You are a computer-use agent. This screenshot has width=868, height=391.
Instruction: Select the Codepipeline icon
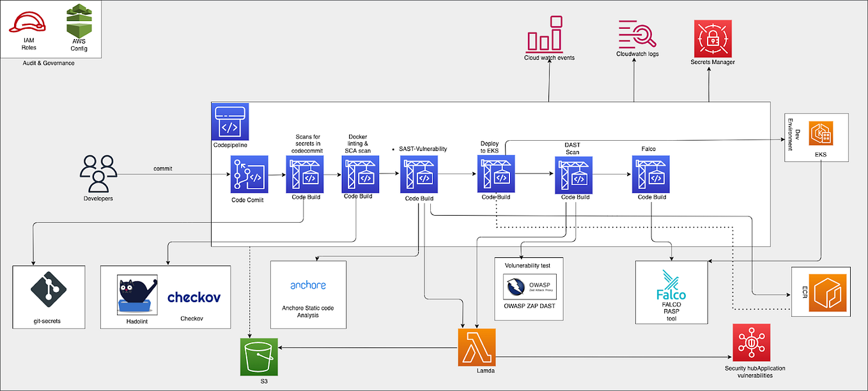point(230,122)
